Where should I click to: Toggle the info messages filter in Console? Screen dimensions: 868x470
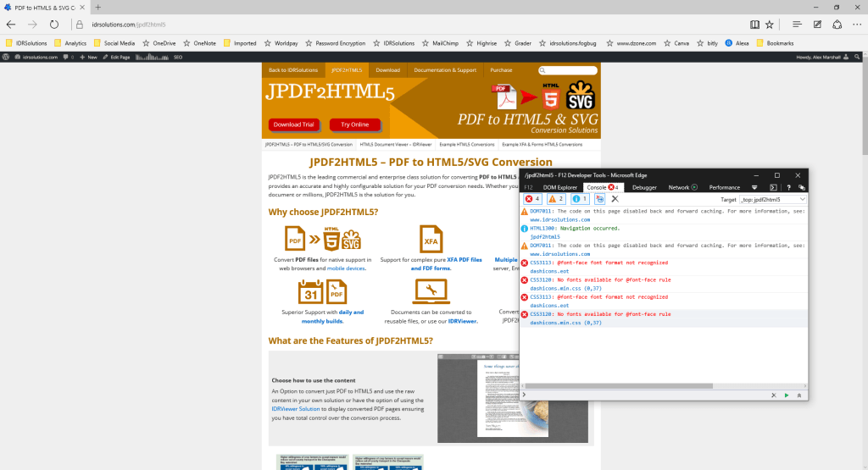click(x=580, y=199)
